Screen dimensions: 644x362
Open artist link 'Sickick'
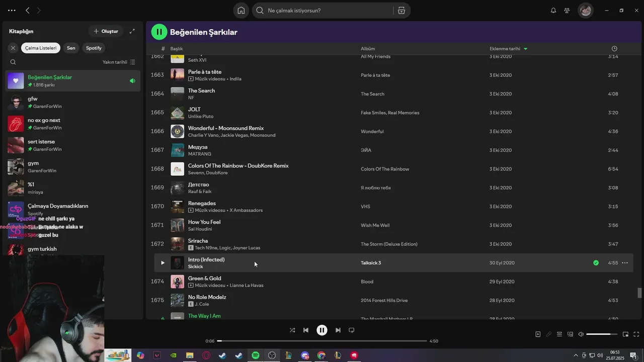point(196,266)
